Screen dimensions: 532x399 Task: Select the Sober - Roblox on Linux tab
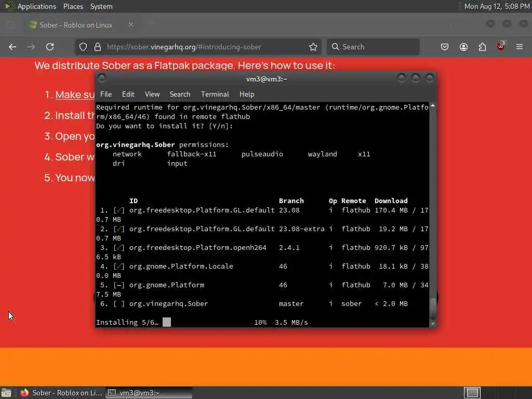point(82,25)
